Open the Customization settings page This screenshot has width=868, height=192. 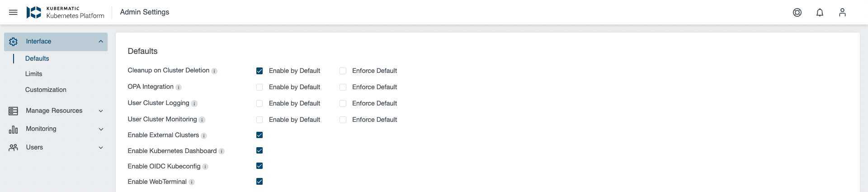coord(46,90)
